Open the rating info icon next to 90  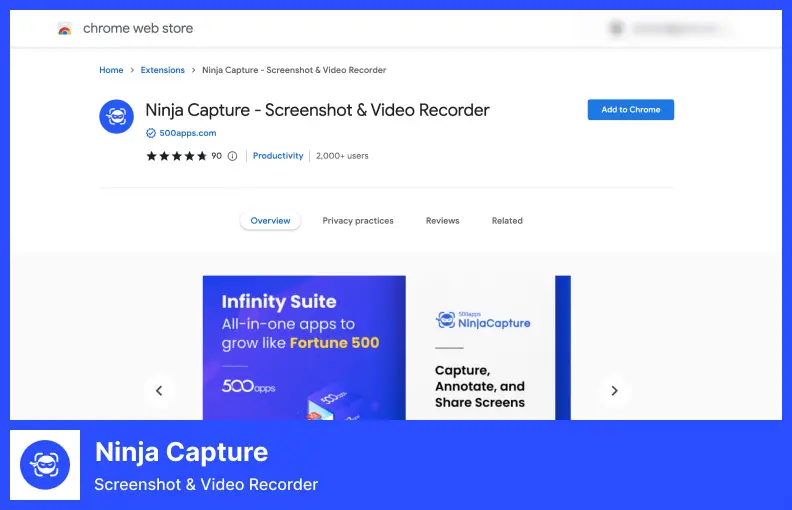point(232,156)
